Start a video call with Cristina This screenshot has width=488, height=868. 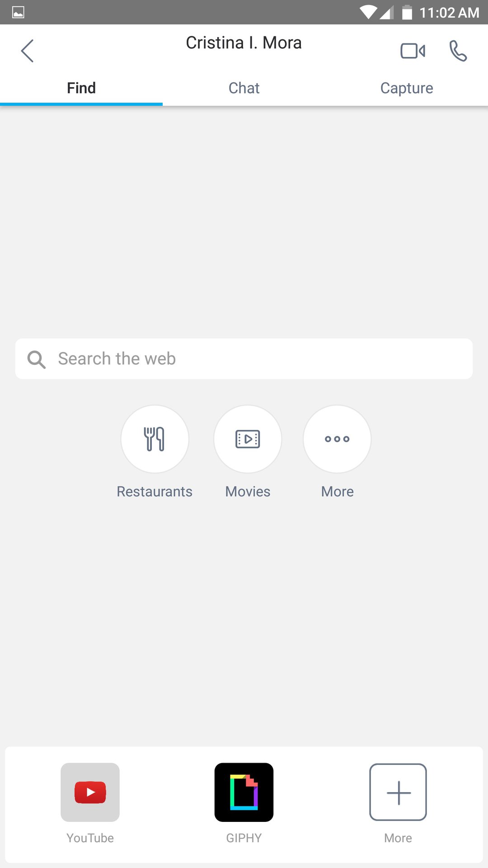[413, 51]
